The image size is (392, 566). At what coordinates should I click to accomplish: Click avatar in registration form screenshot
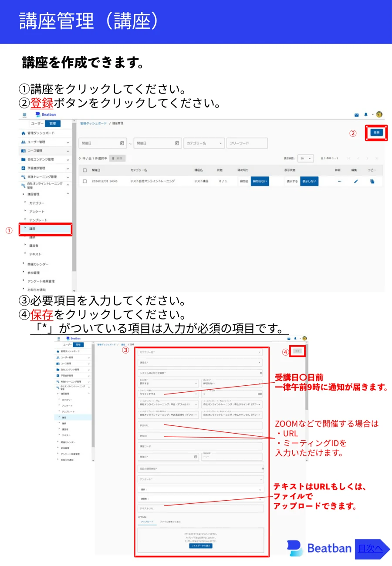click(304, 338)
